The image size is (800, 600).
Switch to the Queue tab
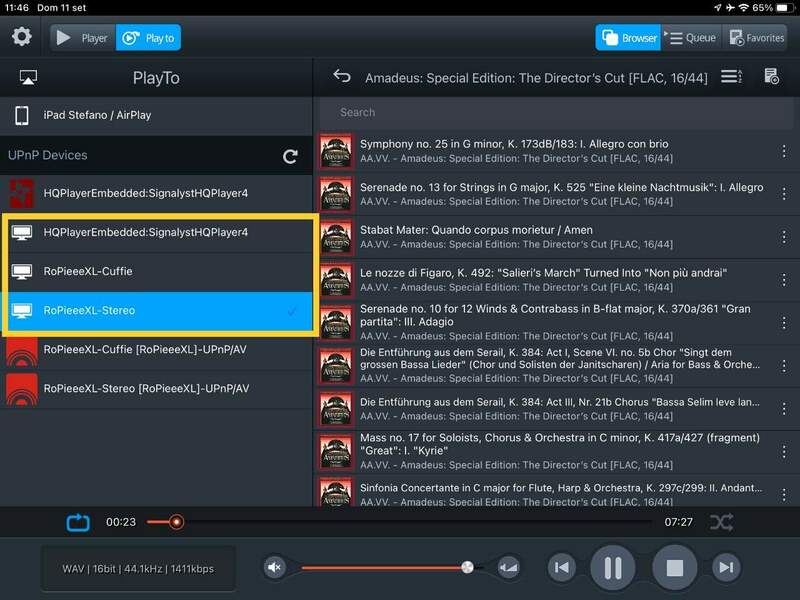pyautogui.click(x=689, y=38)
